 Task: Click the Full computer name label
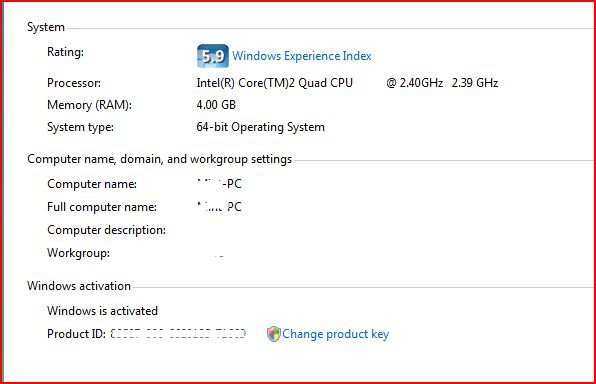[x=102, y=207]
